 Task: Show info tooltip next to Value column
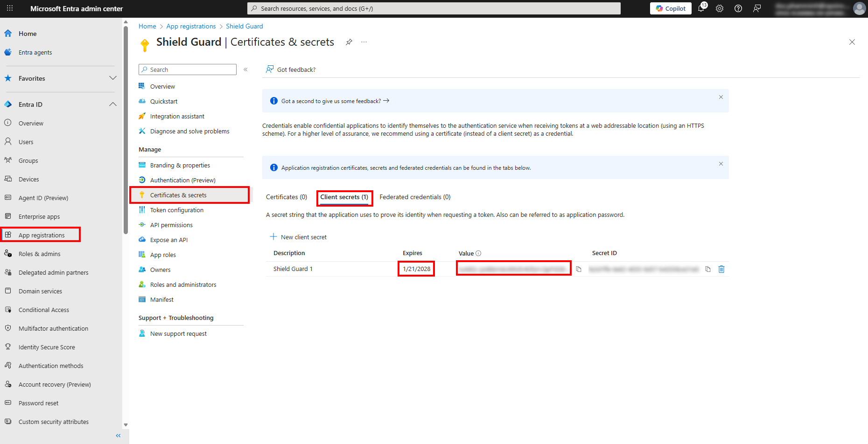tap(478, 253)
